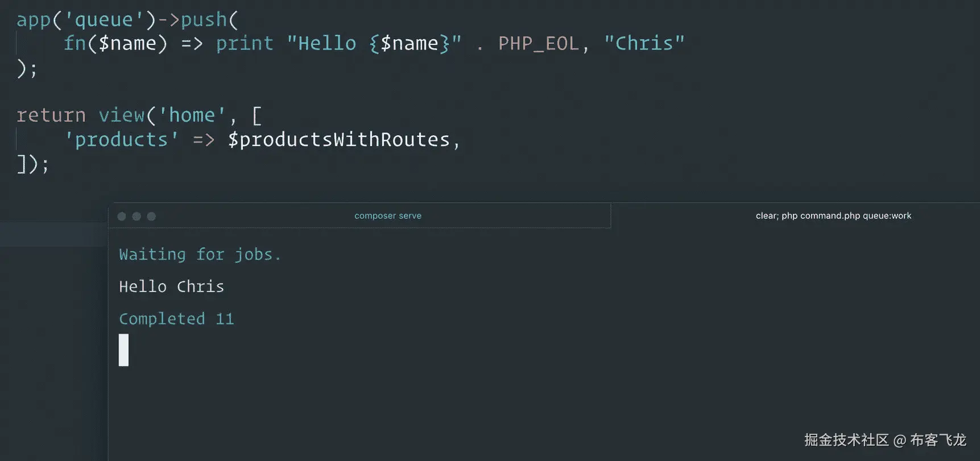Click the 掘金技术社区 watermark text
This screenshot has width=980, height=461.
(x=846, y=440)
